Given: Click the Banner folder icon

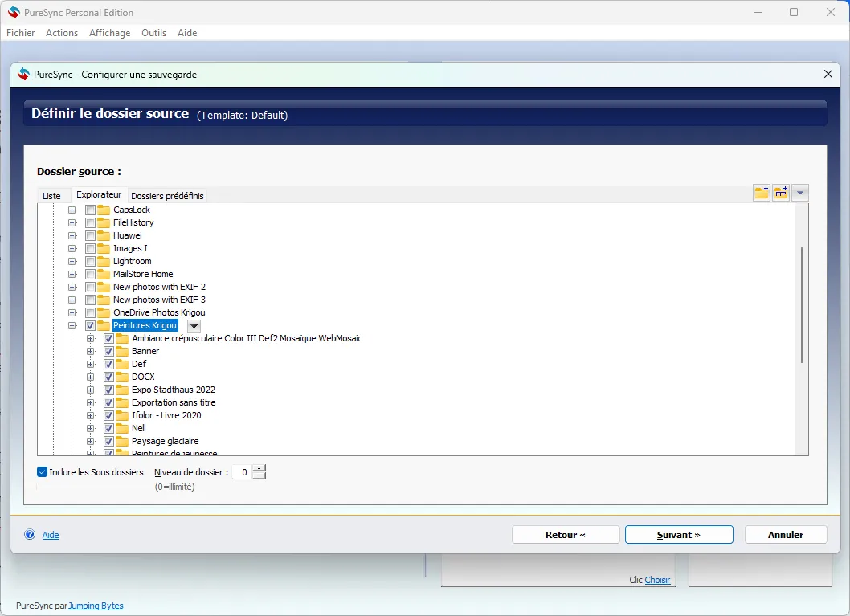Looking at the screenshot, I should click(x=122, y=351).
